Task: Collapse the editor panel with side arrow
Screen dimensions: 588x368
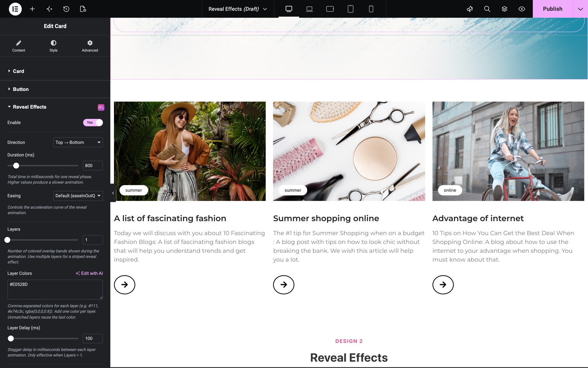Action: (113, 193)
